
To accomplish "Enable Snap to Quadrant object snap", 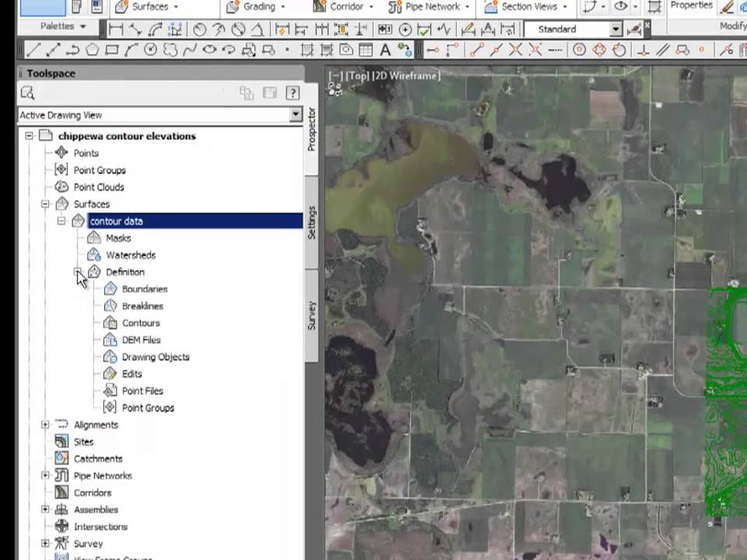I will tap(599, 50).
